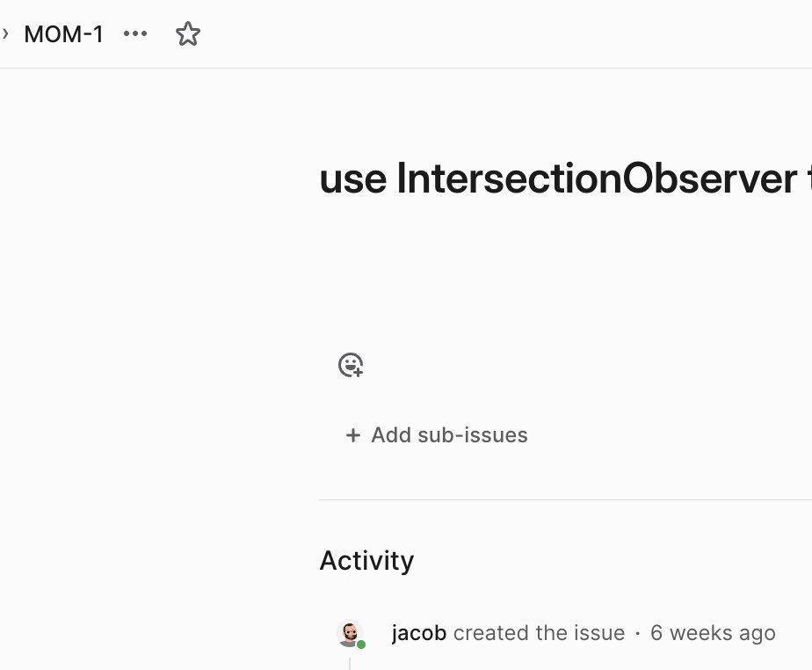This screenshot has width=812, height=670.
Task: Open the three-dot issue options menu
Action: point(135,34)
